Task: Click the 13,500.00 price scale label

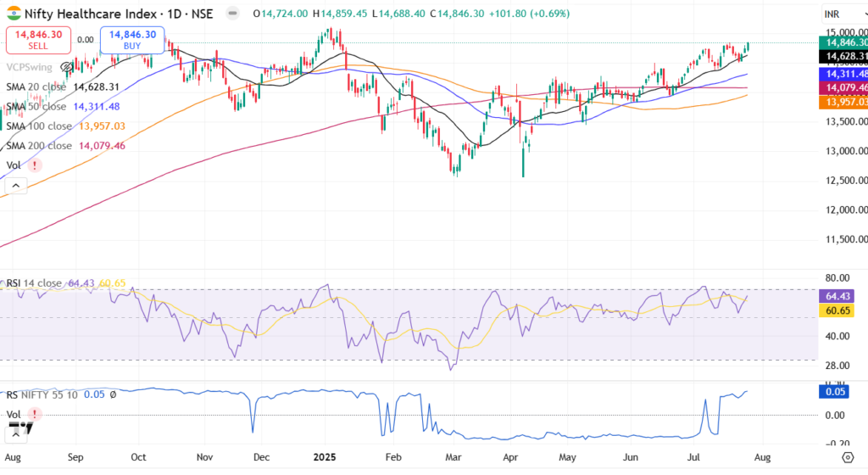Action: [846, 121]
